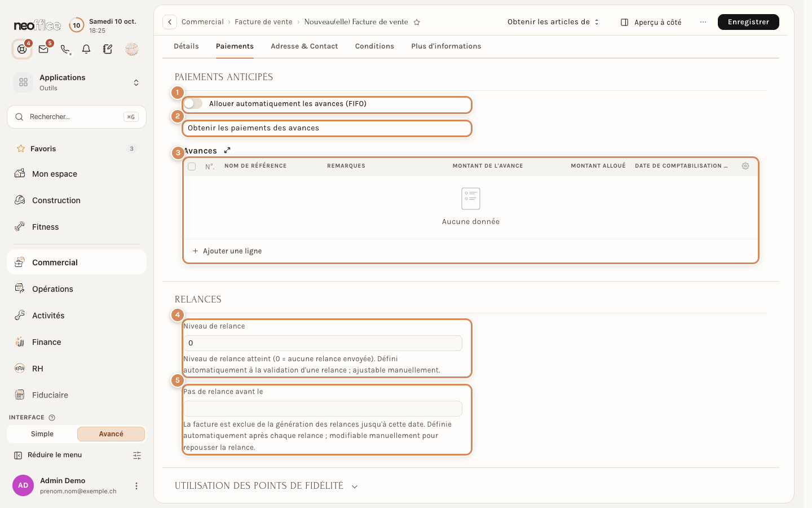Open menu settings sliders icon
Image resolution: width=812 pixels, height=508 pixels.
(137, 455)
